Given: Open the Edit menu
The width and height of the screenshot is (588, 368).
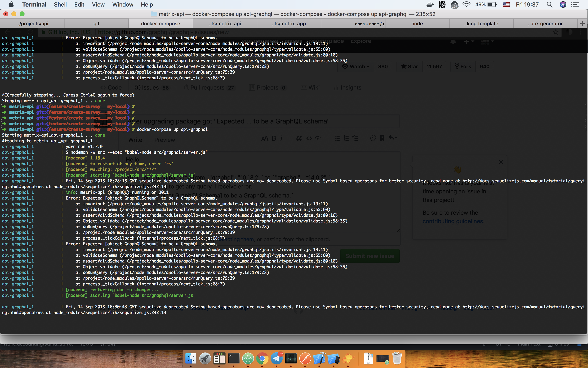Looking at the screenshot, I should pos(79,4).
